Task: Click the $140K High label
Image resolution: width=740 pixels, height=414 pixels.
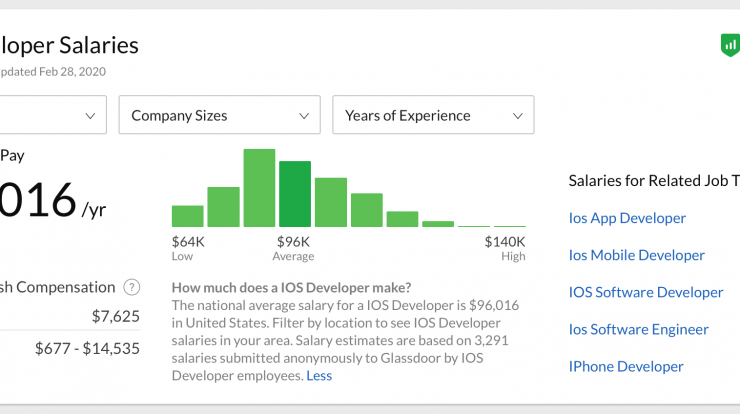Action: pyautogui.click(x=505, y=248)
